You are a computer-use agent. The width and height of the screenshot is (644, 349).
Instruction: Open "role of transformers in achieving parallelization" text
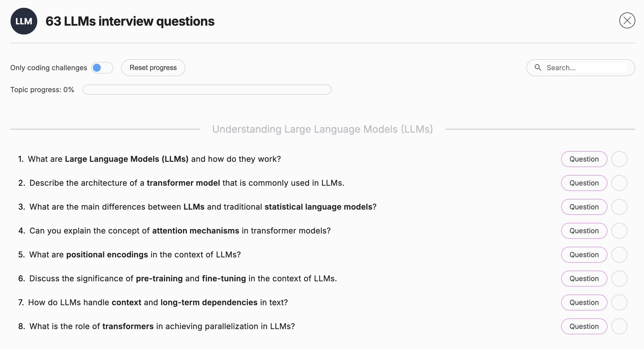162,326
